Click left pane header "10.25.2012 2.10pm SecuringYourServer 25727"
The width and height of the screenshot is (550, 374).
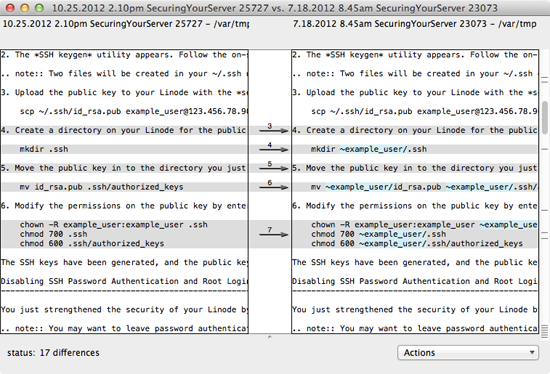(x=102, y=24)
